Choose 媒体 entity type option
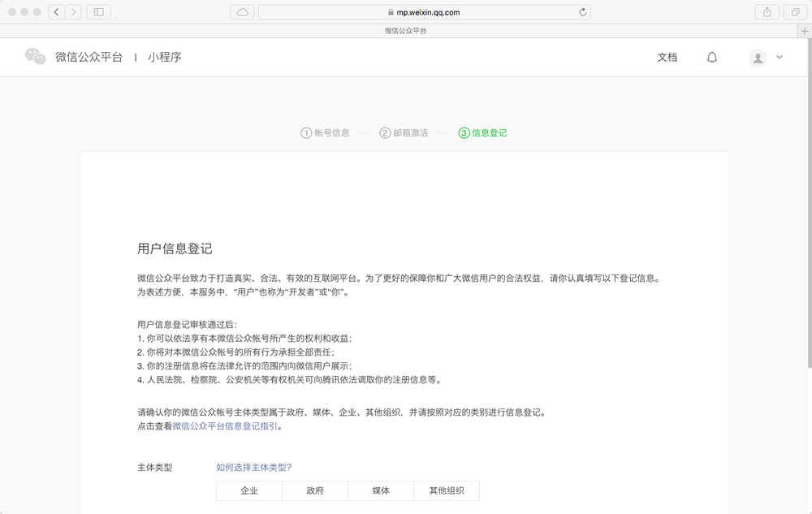812x514 pixels. 381,490
